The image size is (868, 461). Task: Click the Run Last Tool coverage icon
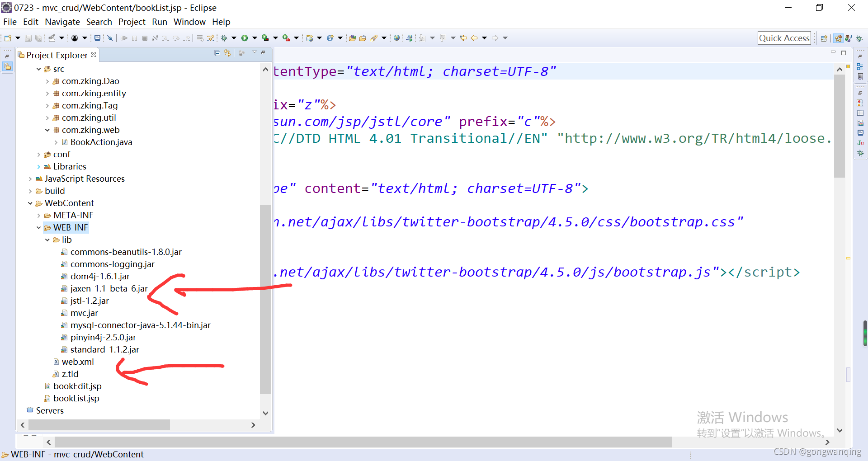pos(265,38)
